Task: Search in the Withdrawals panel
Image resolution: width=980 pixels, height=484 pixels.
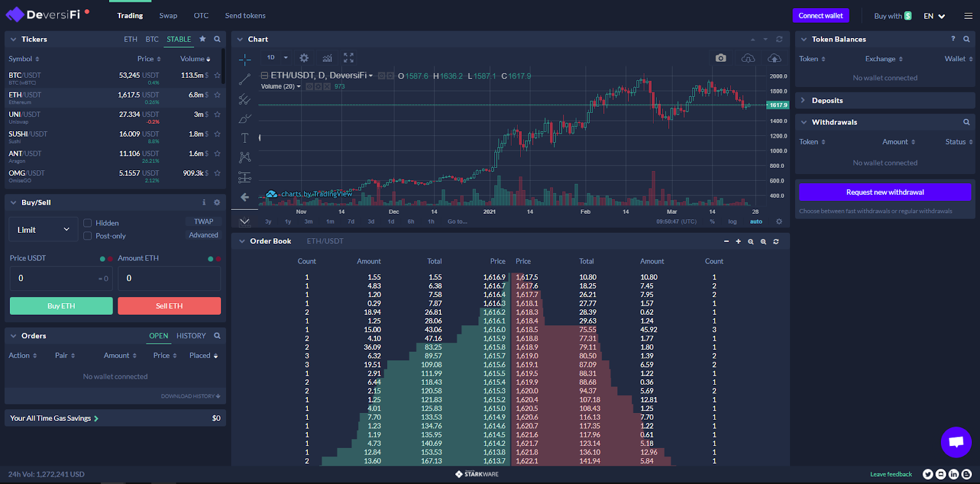Action: click(x=967, y=122)
